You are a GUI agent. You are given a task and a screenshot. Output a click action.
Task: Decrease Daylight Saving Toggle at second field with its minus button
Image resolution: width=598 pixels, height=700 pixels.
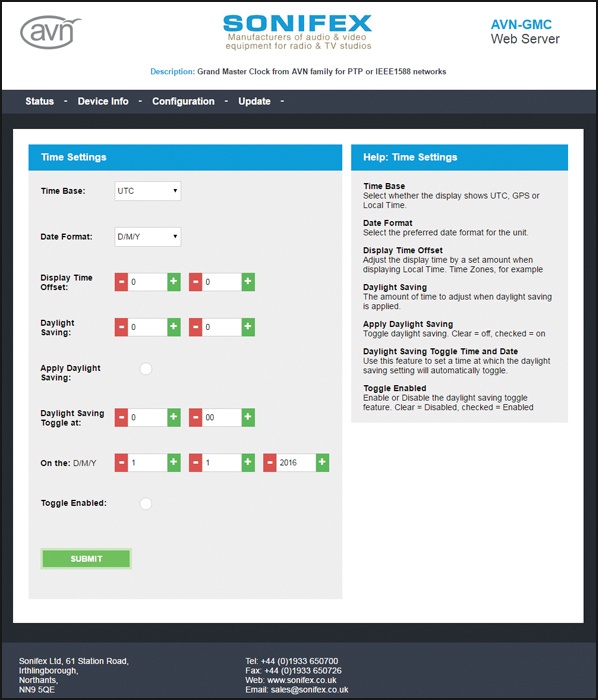point(195,417)
